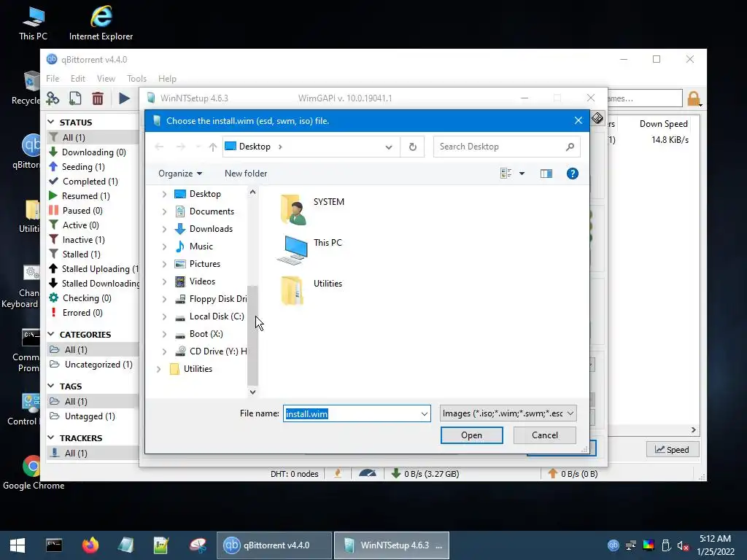Refresh the Desktop folder listing

413,147
